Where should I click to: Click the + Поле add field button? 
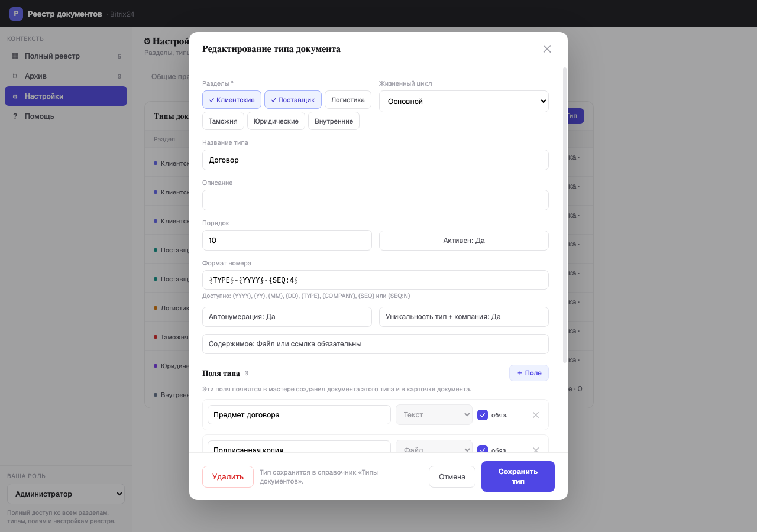click(529, 373)
